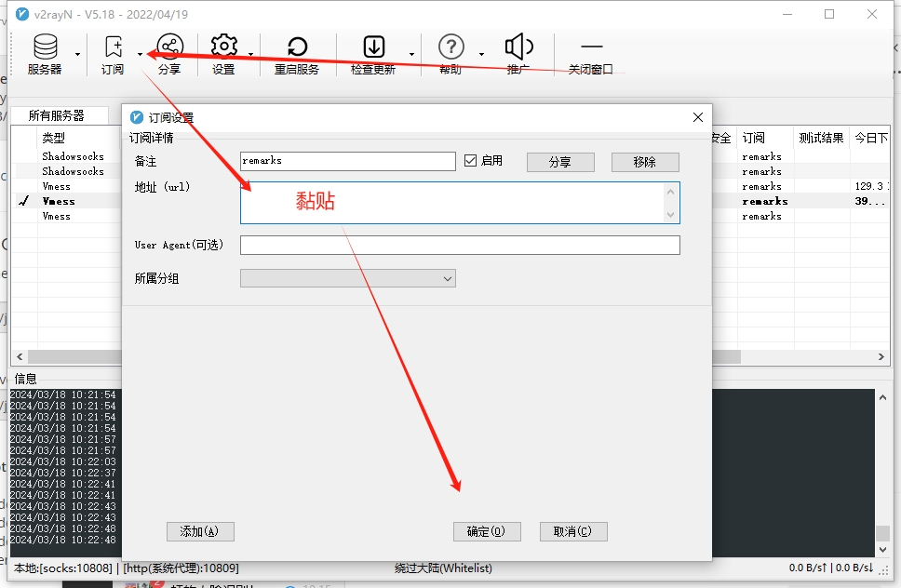Expand the dropdown arrow beside 订阅
901x588 pixels.
[x=141, y=54]
